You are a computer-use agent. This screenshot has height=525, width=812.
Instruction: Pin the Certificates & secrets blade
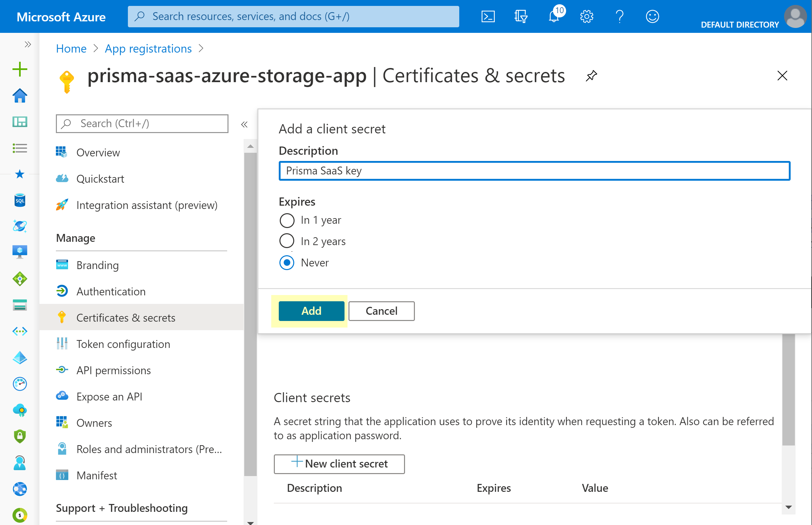(x=591, y=76)
